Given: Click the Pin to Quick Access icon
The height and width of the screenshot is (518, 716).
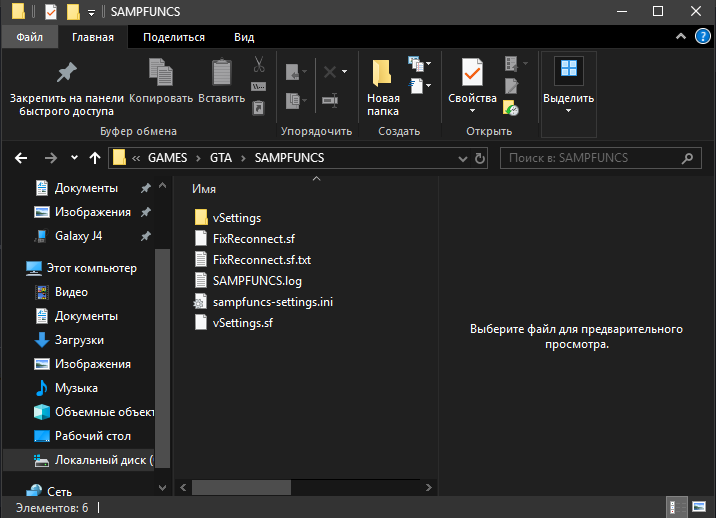Looking at the screenshot, I should [x=66, y=75].
